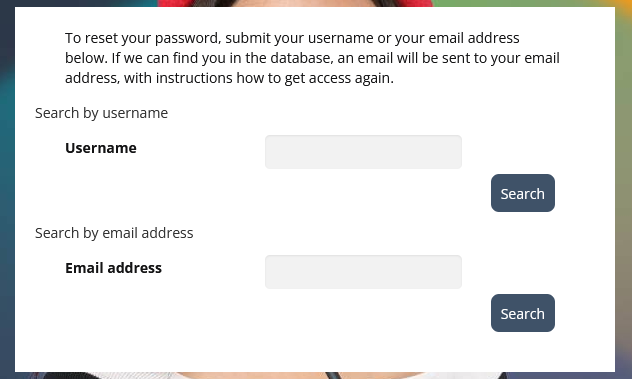Click Search button below Email address field
Screen dimensions: 632x379
point(523,313)
